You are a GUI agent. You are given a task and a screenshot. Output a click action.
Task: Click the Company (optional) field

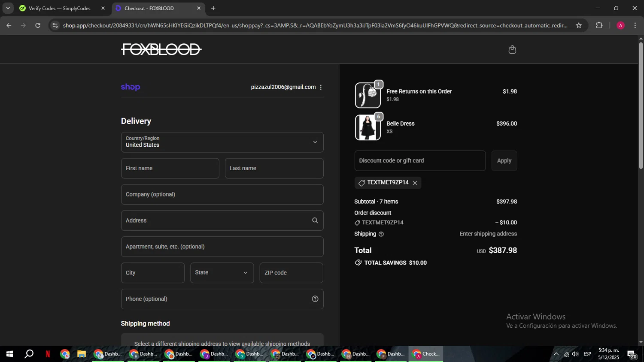click(222, 194)
